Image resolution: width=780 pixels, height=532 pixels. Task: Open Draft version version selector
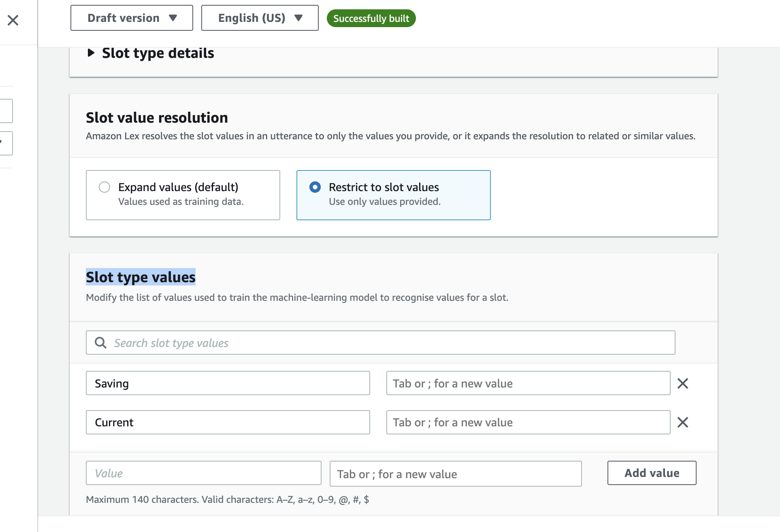[x=131, y=18]
